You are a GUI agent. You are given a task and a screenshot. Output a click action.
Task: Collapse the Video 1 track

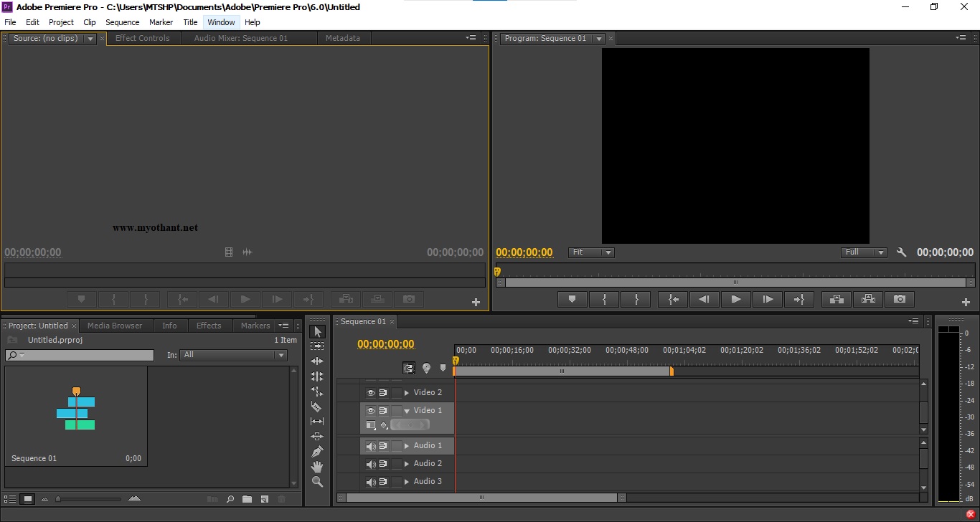(x=407, y=411)
